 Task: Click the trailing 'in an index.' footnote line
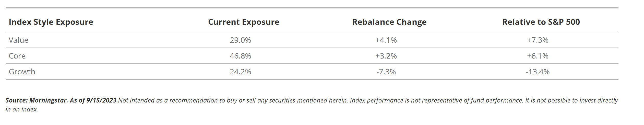pyautogui.click(x=22, y=109)
